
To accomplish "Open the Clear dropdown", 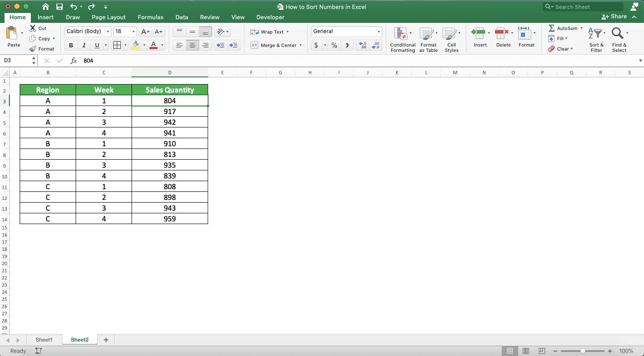I will 560,49.
